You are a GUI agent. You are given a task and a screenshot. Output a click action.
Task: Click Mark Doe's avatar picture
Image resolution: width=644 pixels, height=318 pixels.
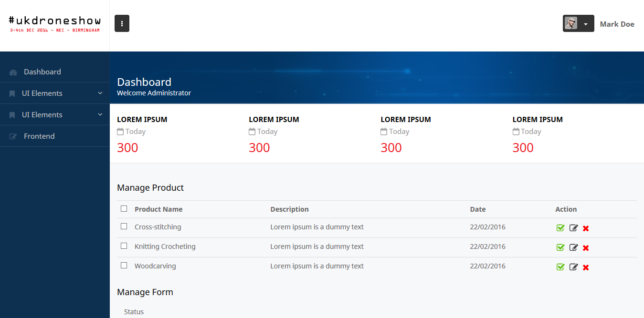click(571, 23)
